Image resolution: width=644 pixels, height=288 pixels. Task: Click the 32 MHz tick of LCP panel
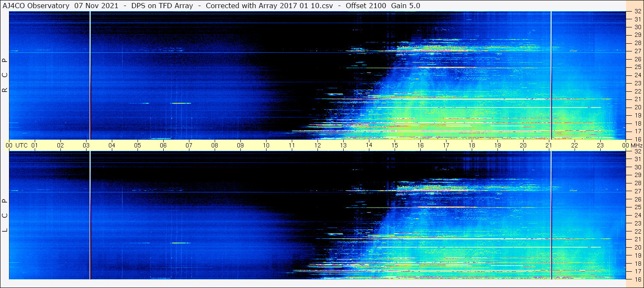tap(638, 151)
